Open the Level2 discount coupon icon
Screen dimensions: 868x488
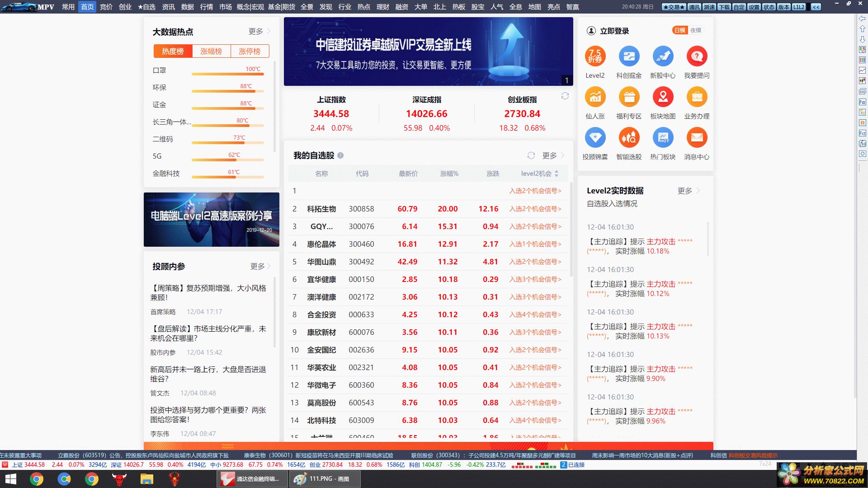(595, 56)
